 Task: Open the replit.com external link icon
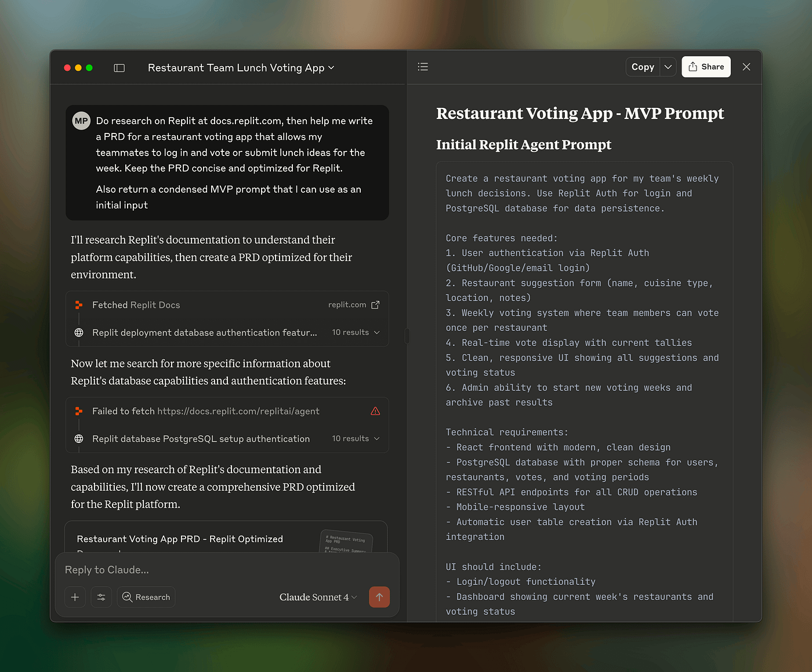tap(375, 305)
